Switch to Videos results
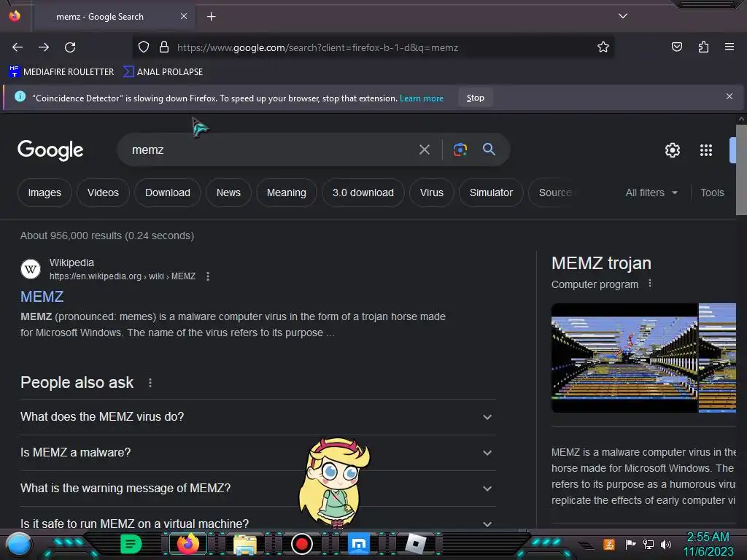The image size is (747, 560). 103,192
